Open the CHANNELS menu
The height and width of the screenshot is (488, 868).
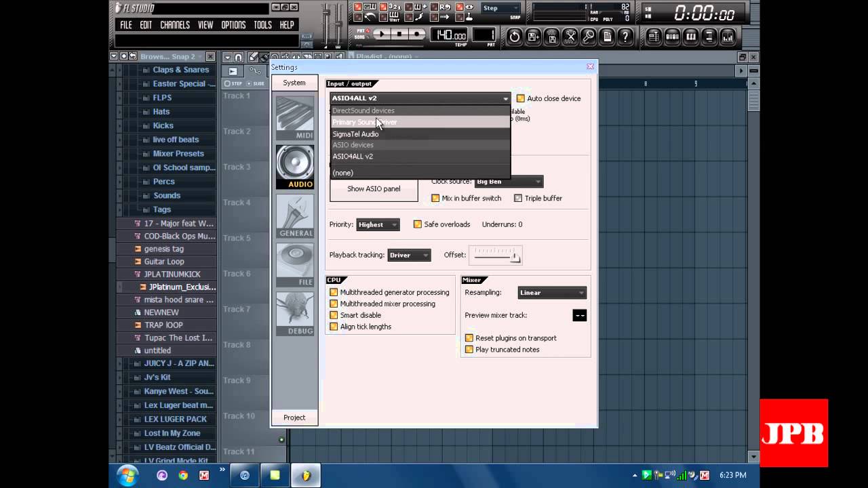[175, 25]
